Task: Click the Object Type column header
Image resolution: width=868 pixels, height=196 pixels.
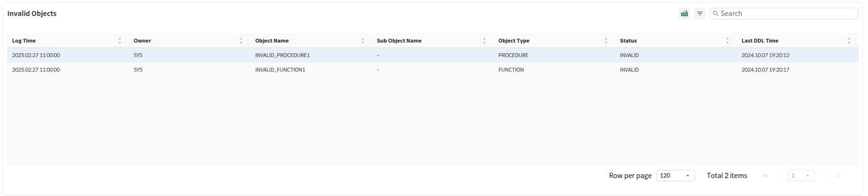Action: 514,41
